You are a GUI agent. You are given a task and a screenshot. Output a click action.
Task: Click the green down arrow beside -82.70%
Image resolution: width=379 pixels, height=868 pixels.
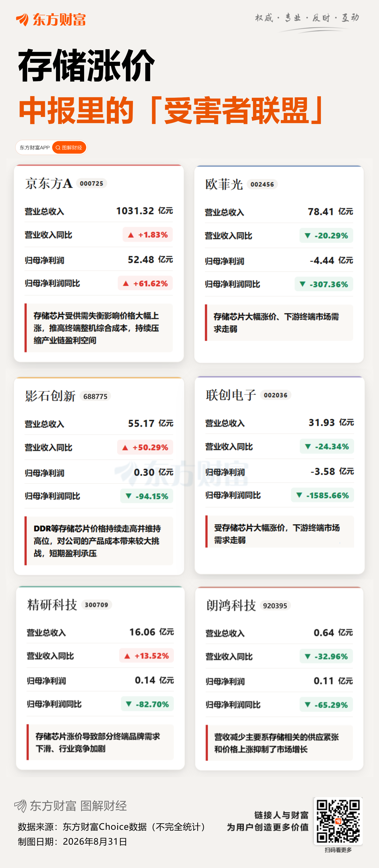[x=128, y=704]
